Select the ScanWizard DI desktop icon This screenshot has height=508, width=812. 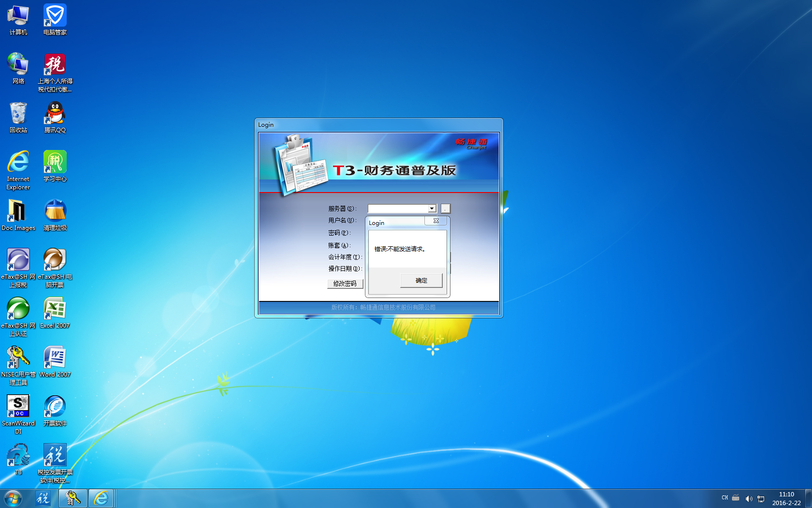tap(18, 414)
